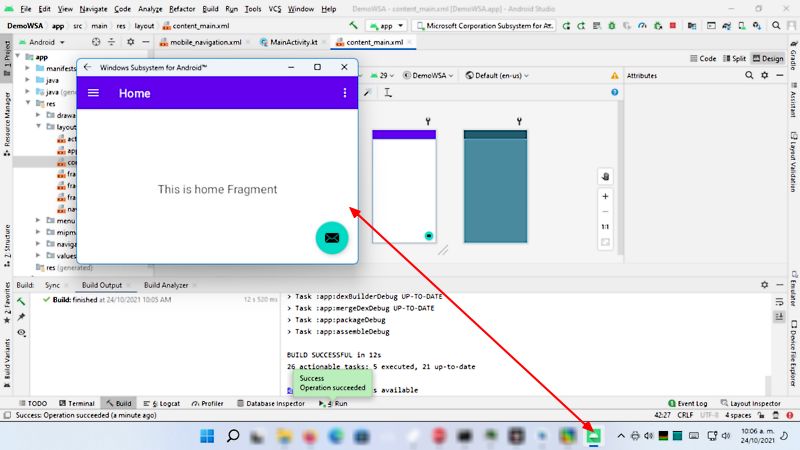Reset design zoom to 1:1

click(606, 227)
